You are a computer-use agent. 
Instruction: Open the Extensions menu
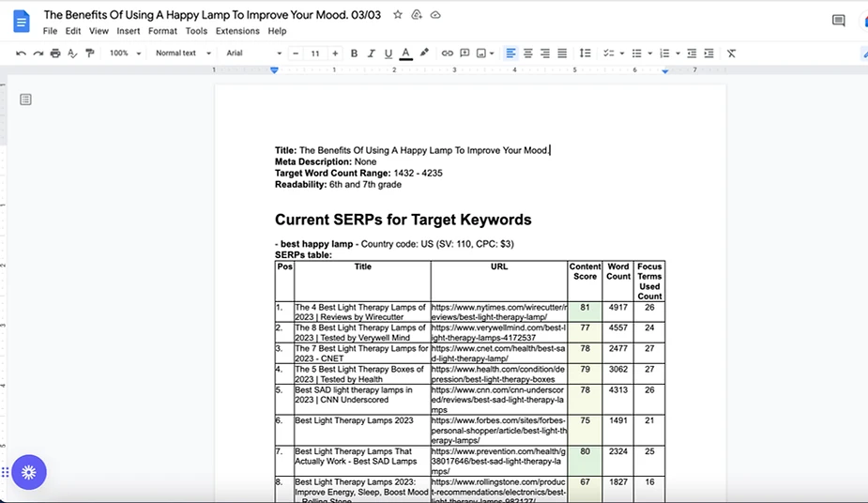(x=237, y=31)
